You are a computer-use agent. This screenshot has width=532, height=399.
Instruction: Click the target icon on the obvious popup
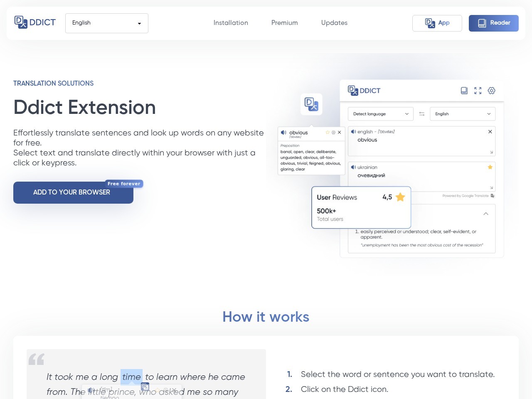click(x=333, y=133)
